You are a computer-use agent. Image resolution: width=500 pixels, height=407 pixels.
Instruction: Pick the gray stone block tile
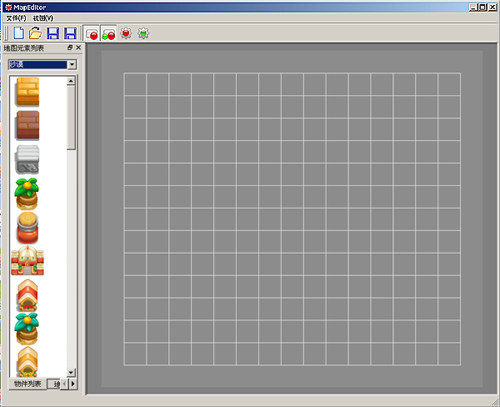pos(27,159)
